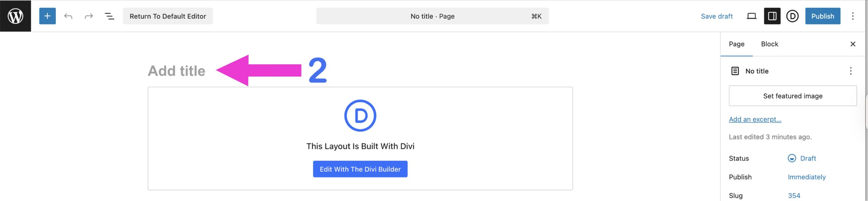Open the No title · Page command palette
Screen dimensions: 868x201
pos(432,16)
